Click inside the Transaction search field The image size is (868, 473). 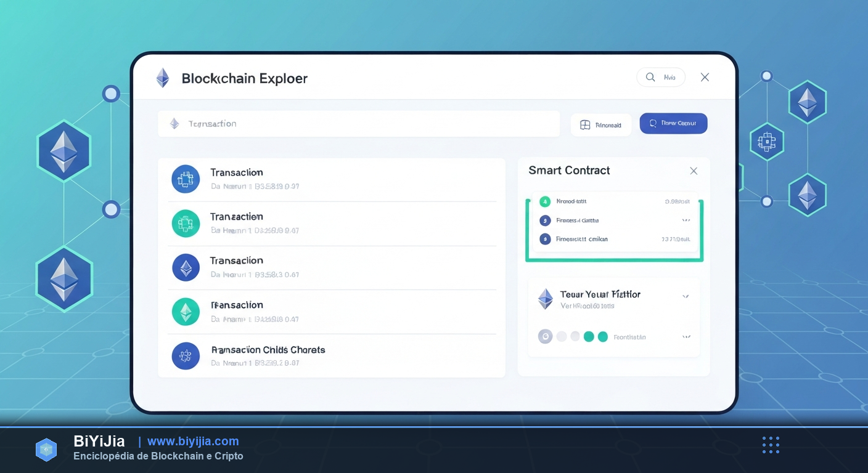point(358,123)
